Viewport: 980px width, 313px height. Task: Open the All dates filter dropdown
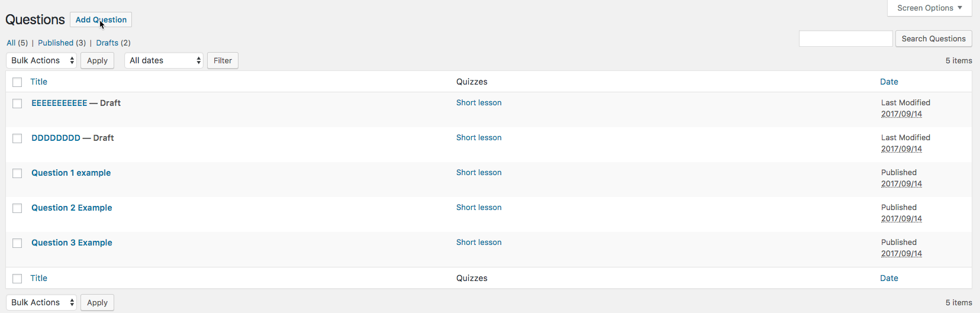point(164,60)
